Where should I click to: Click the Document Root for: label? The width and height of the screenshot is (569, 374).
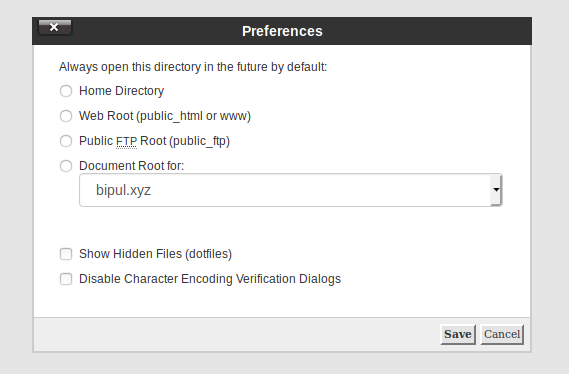click(x=132, y=166)
